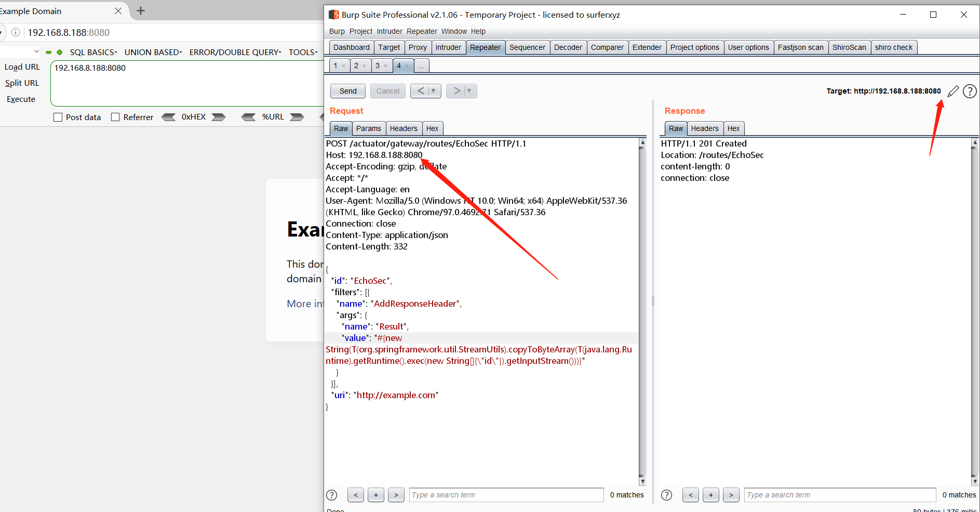Click response search help icon

point(666,495)
